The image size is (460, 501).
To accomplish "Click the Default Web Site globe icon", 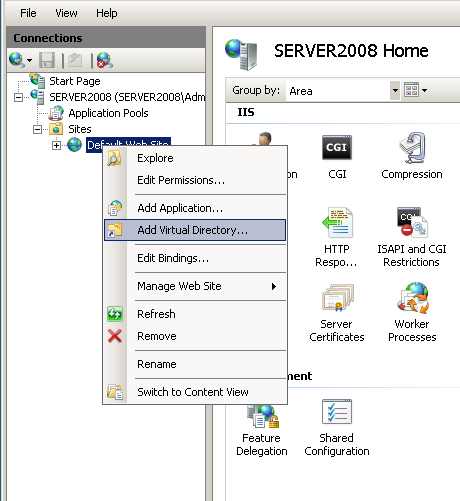I will tap(74, 145).
